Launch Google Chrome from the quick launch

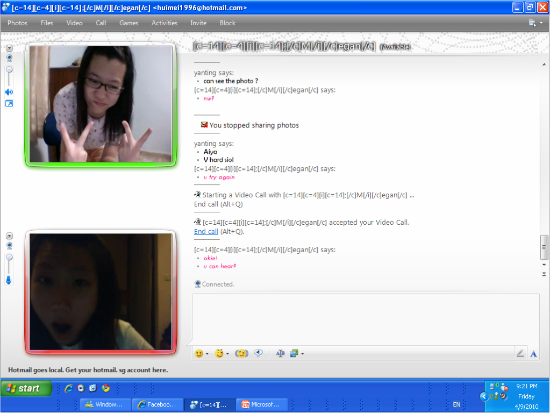tap(105, 388)
